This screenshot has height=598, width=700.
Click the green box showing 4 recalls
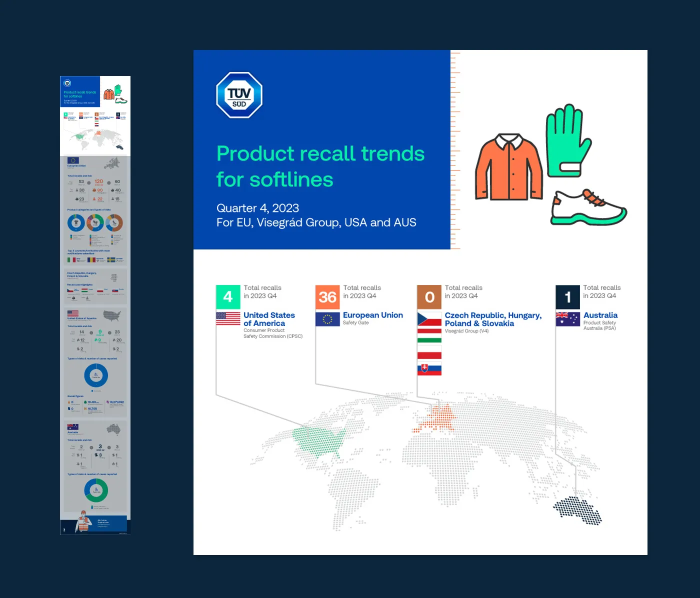pos(228,297)
